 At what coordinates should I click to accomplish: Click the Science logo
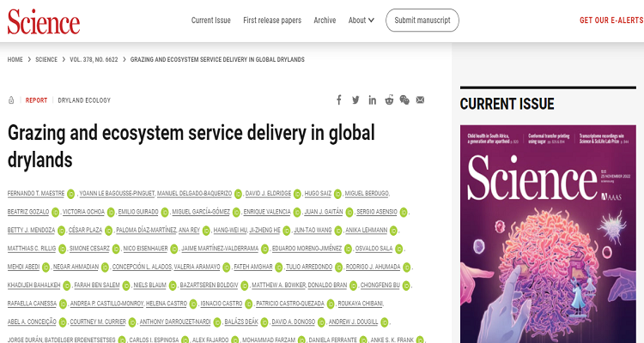[x=44, y=21]
